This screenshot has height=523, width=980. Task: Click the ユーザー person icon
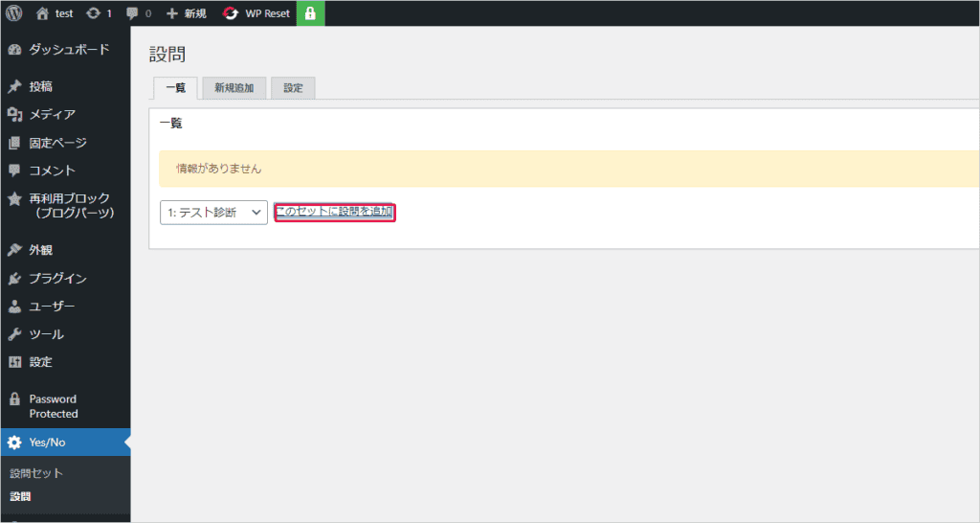(x=14, y=307)
